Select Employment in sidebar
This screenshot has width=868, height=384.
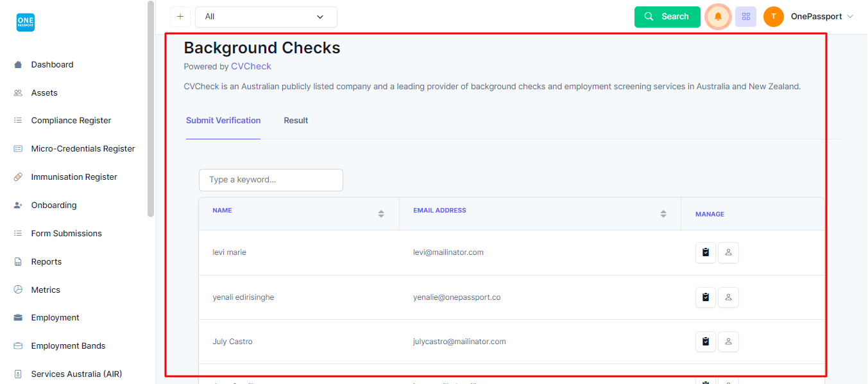[55, 318]
